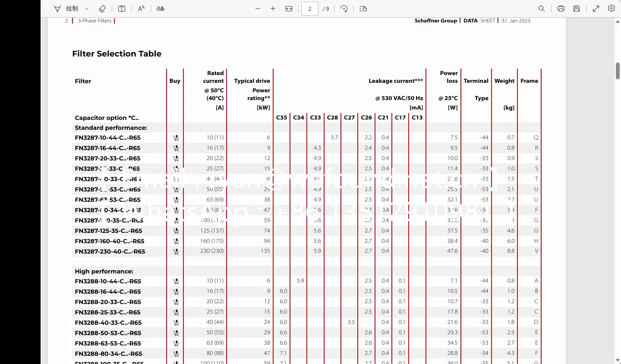Open the page view options

(x=363, y=9)
